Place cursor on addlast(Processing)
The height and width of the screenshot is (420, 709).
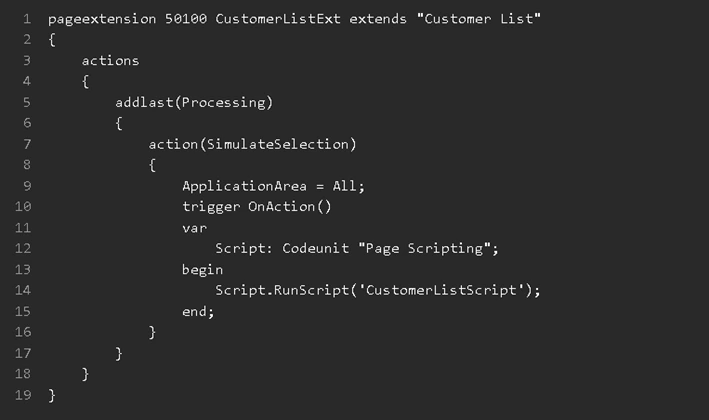click(x=194, y=102)
